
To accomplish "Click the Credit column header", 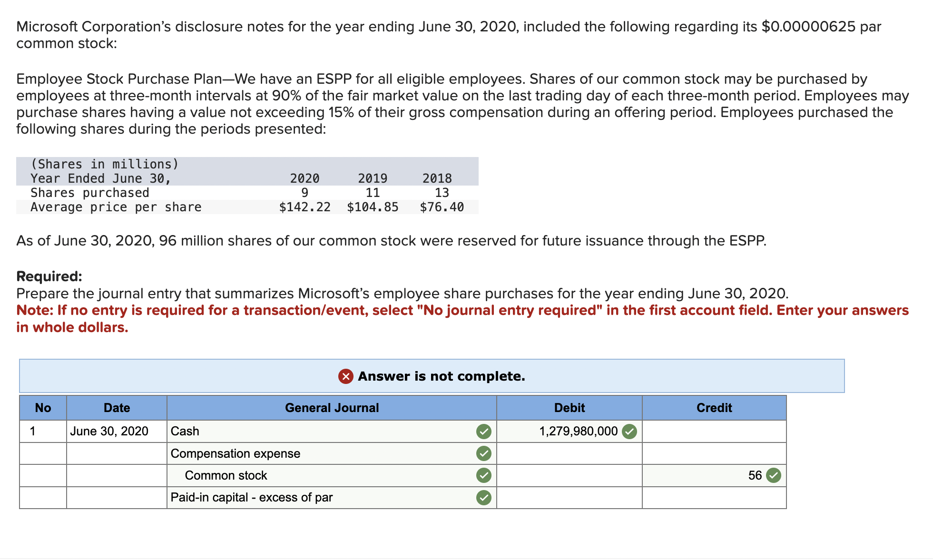I will [x=714, y=408].
